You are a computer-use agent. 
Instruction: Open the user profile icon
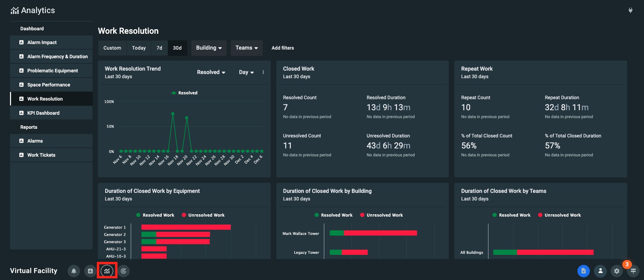600,271
